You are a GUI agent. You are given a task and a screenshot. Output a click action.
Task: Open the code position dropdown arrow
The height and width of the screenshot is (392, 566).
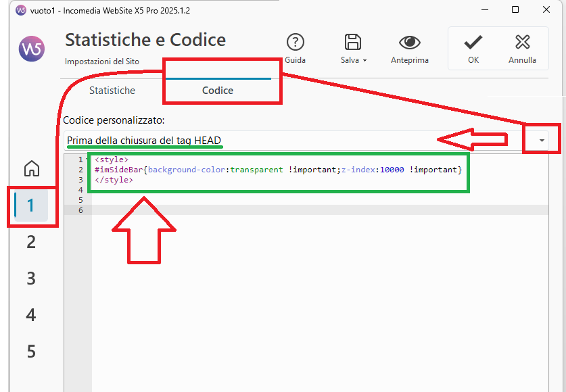(x=542, y=140)
